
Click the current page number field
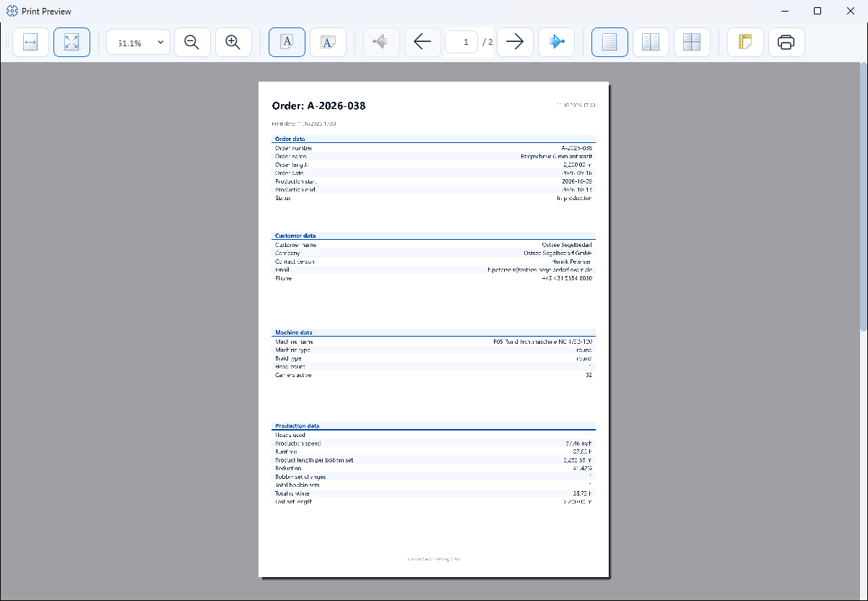tap(461, 43)
